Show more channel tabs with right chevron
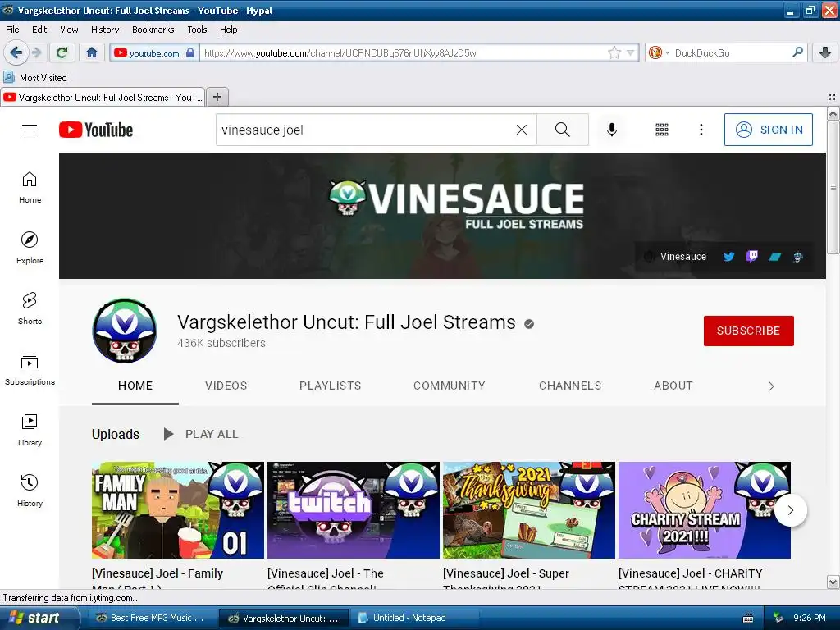Screen dimensions: 840x630 770,386
